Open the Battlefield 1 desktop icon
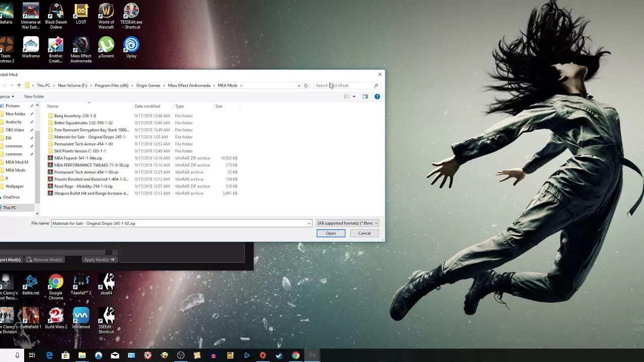Screen dimensions: 644x362 click(31, 318)
